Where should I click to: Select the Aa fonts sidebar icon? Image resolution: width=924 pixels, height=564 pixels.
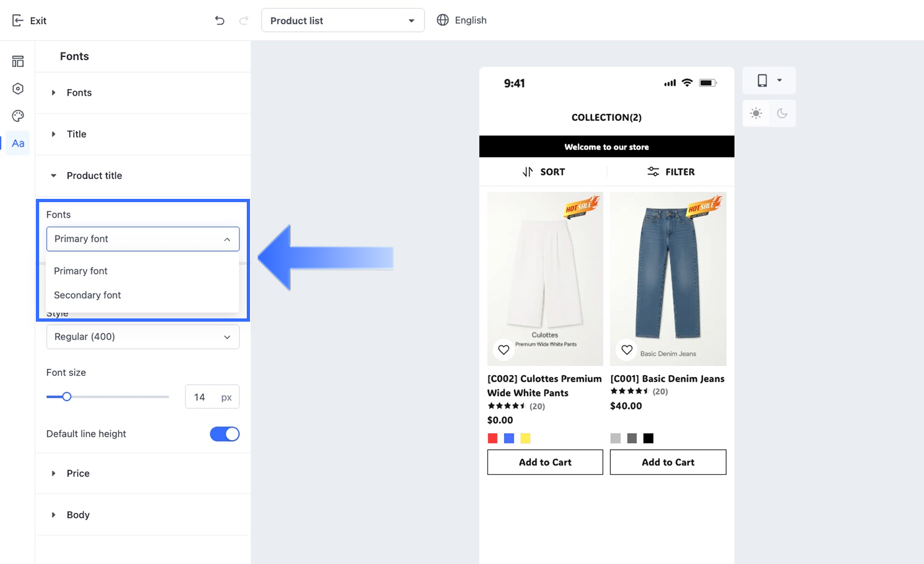coord(18,143)
